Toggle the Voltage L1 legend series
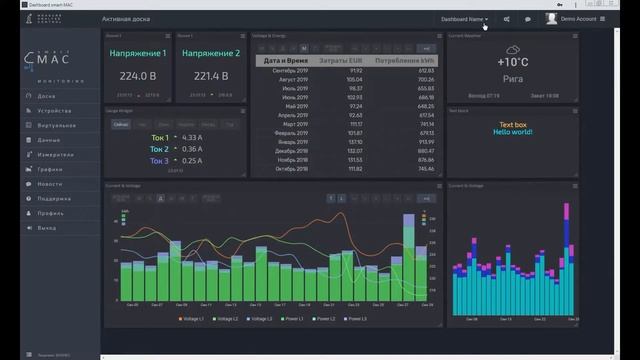This screenshot has width=640, height=360. (x=191, y=319)
